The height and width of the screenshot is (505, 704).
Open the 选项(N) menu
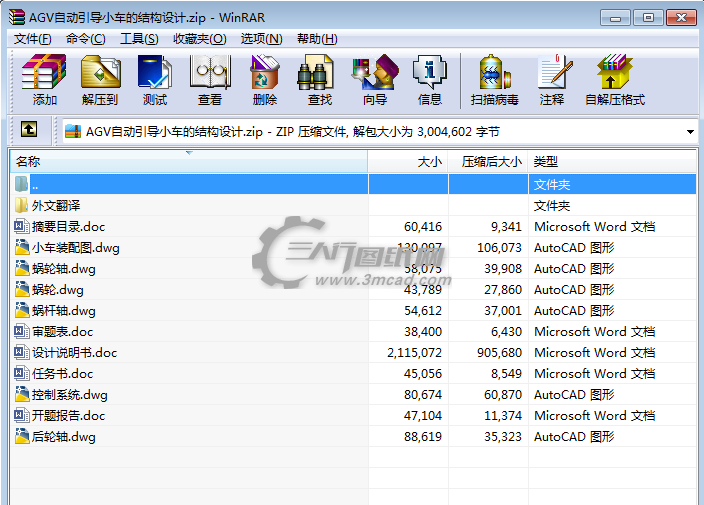pyautogui.click(x=261, y=39)
